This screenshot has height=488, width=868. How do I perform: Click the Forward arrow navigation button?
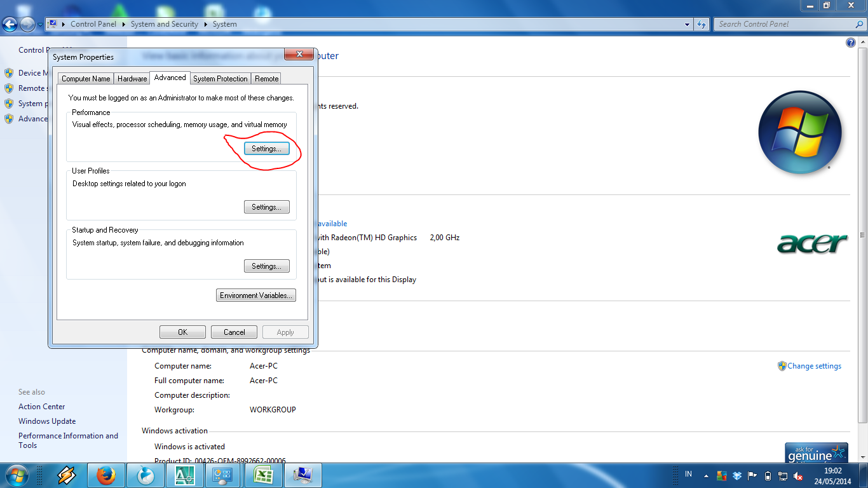point(27,25)
